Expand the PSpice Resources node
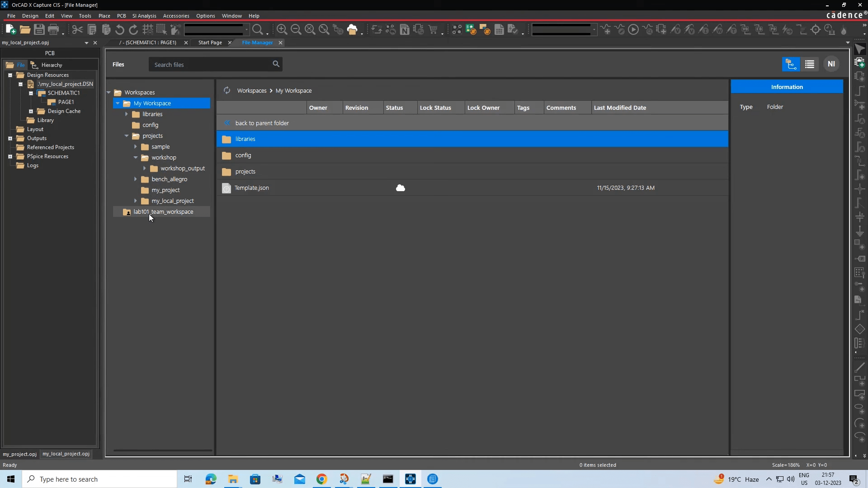Viewport: 868px width, 488px height. [x=10, y=156]
